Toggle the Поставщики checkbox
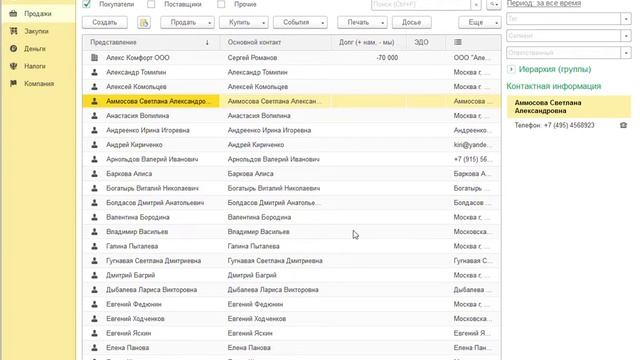Screen dimensions: 640x360 [151, 4]
